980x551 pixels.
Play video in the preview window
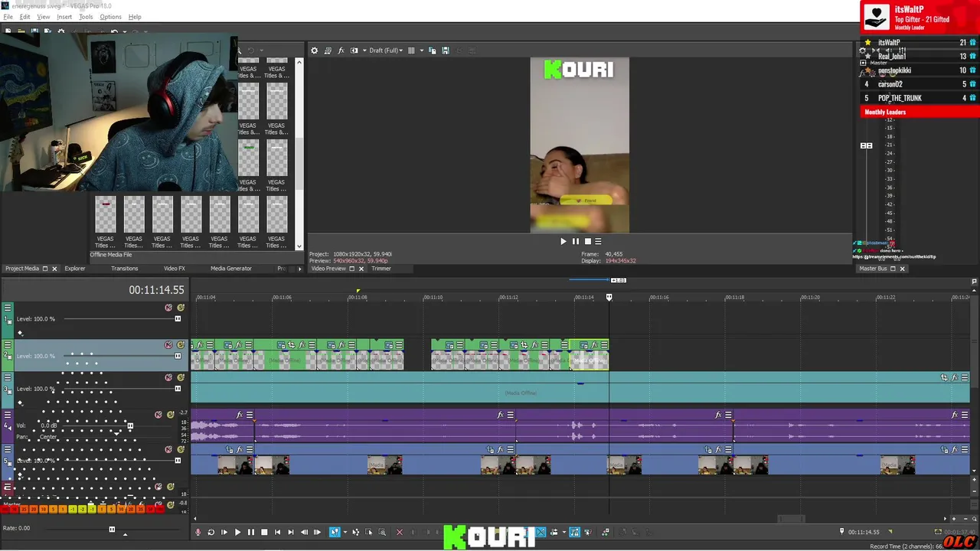[x=563, y=241]
